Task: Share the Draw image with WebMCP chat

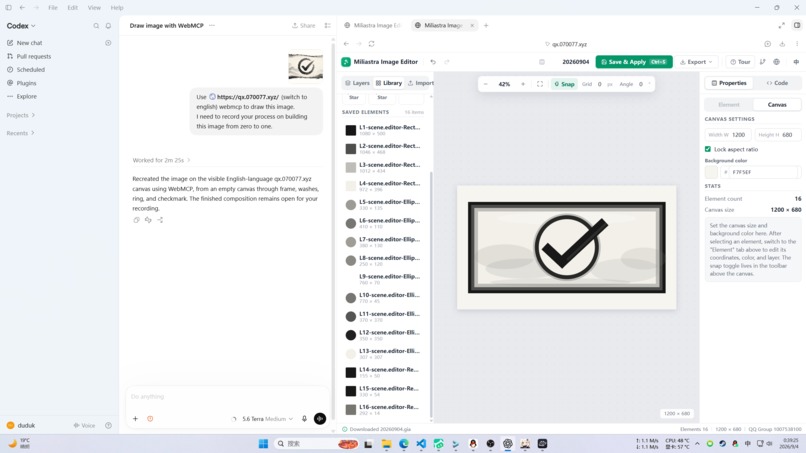Action: click(303, 25)
